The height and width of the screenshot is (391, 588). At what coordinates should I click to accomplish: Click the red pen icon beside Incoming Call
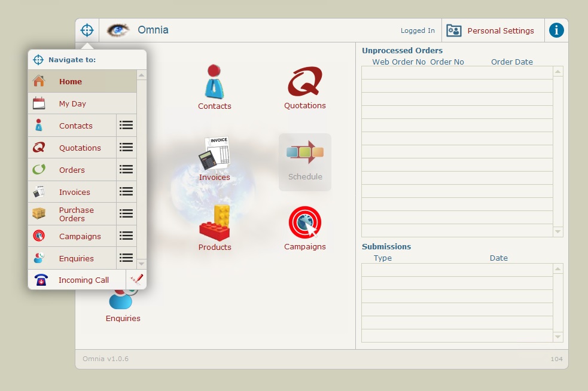(136, 279)
